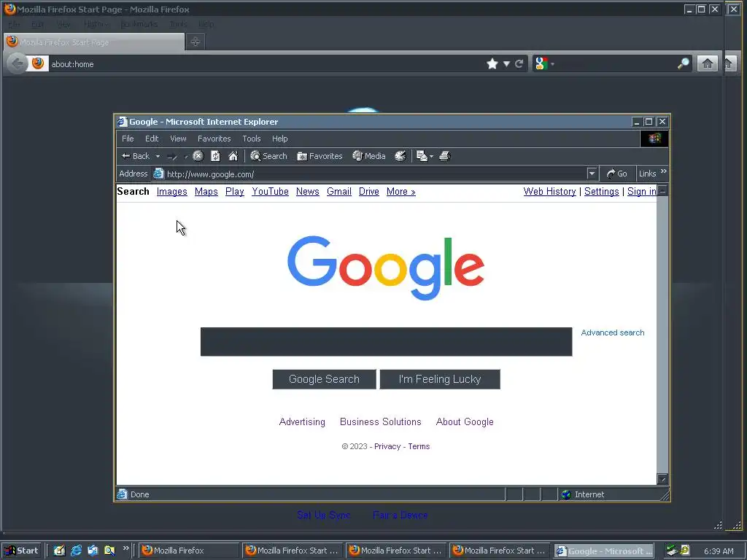Screen dimensions: 747x560
Task: Open Web History link
Action: [x=550, y=192]
